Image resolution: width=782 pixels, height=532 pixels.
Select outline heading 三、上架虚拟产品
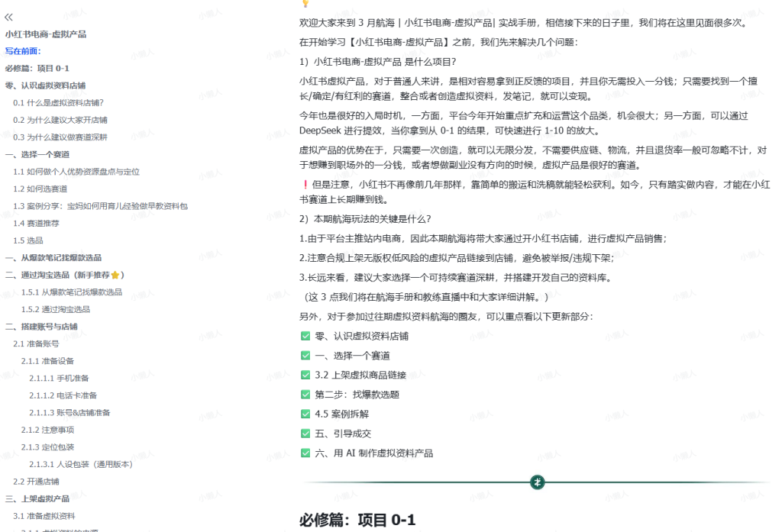click(x=37, y=498)
